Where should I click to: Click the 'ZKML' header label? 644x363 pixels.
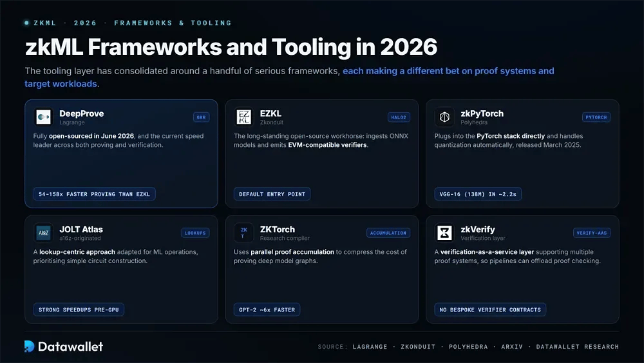point(45,23)
